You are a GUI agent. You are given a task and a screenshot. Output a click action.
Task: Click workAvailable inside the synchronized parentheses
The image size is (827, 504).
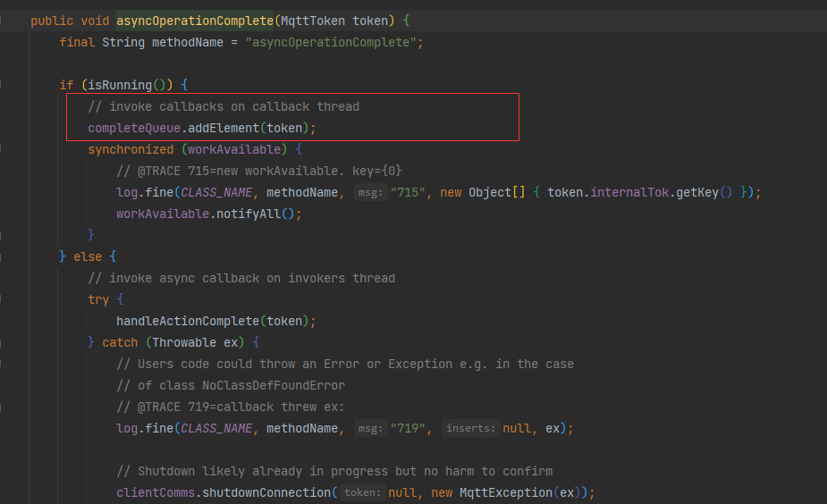pyautogui.click(x=234, y=150)
